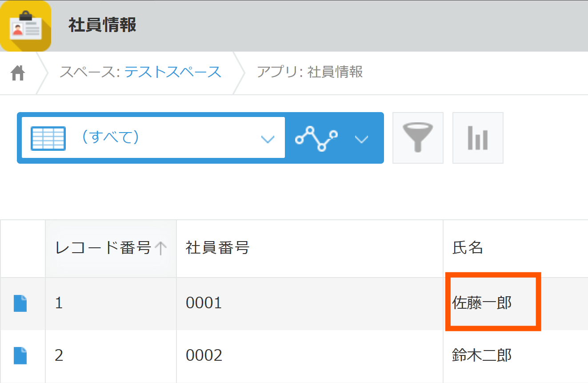
Task: Click the table list view icon
Action: coord(48,138)
